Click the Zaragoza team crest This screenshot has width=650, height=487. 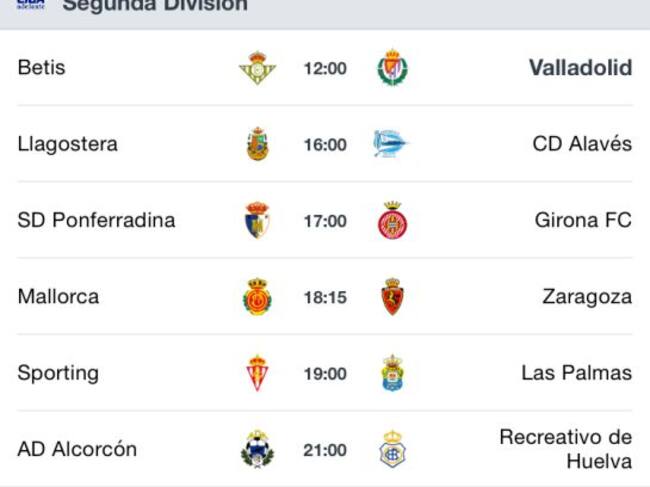tap(392, 297)
